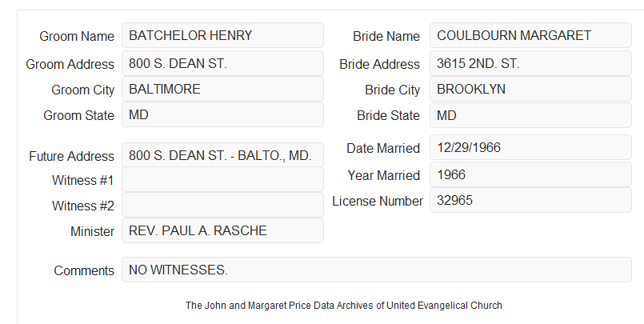
Task: Select the Date Married field
Action: (x=530, y=147)
